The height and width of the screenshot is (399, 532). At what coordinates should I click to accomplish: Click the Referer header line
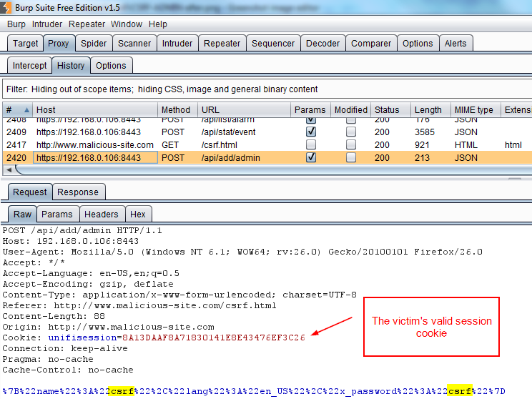click(x=139, y=305)
